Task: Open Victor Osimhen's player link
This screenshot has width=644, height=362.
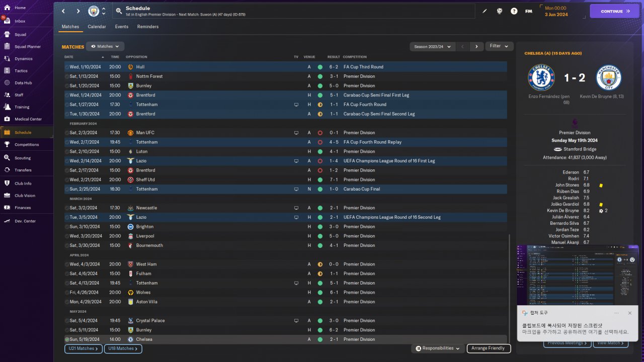Action: point(564,236)
